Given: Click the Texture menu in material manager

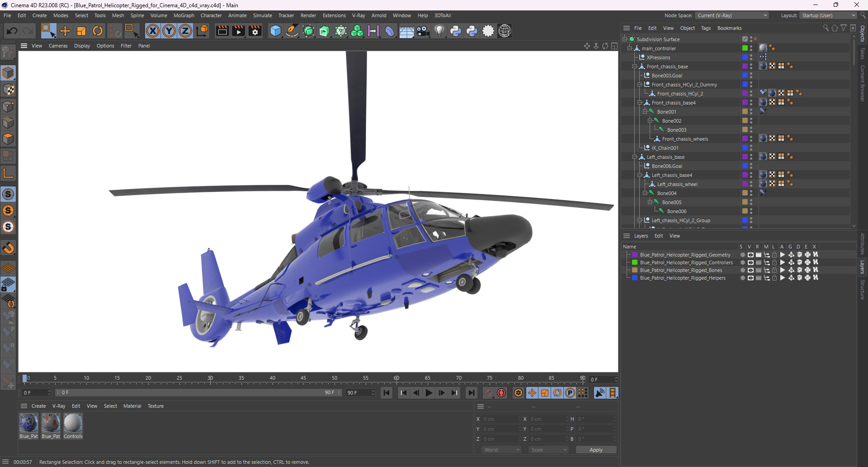Looking at the screenshot, I should 156,406.
